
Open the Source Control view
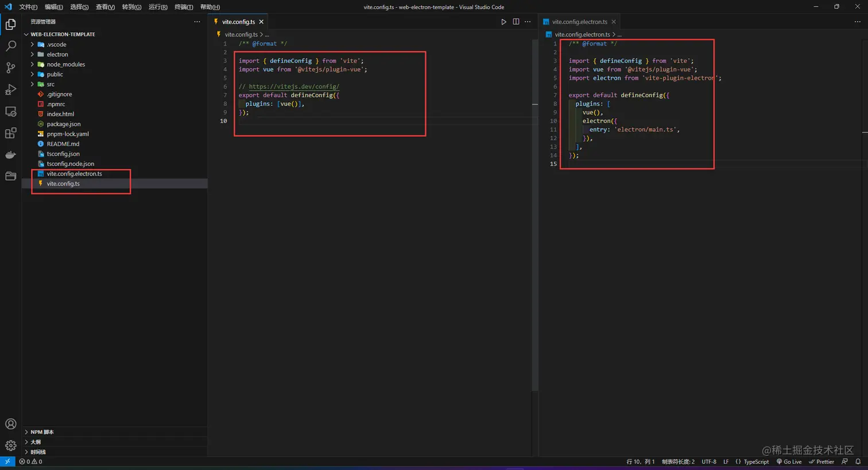point(10,68)
